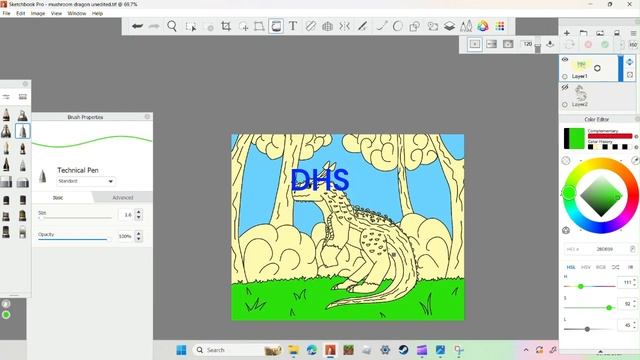Open the Color Puck grid icon
This screenshot has width=640, height=360.
pos(500,26)
